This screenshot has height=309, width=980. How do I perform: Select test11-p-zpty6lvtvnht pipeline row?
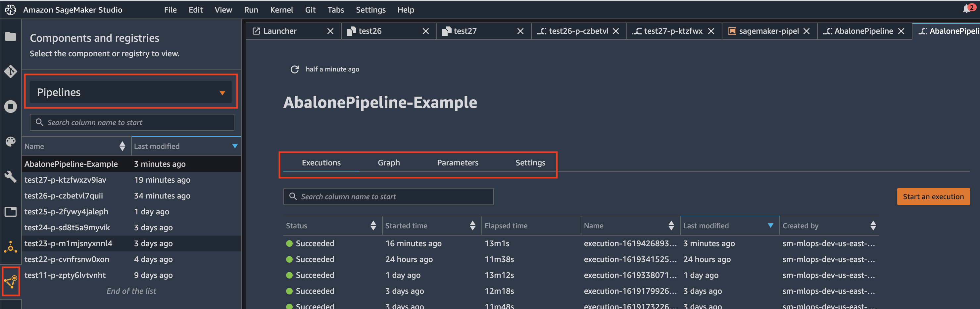point(131,275)
